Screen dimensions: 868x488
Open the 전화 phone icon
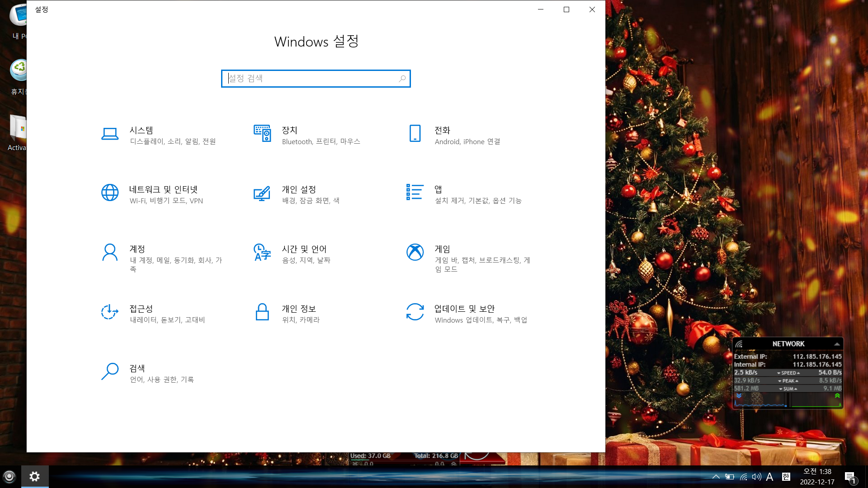(x=415, y=133)
